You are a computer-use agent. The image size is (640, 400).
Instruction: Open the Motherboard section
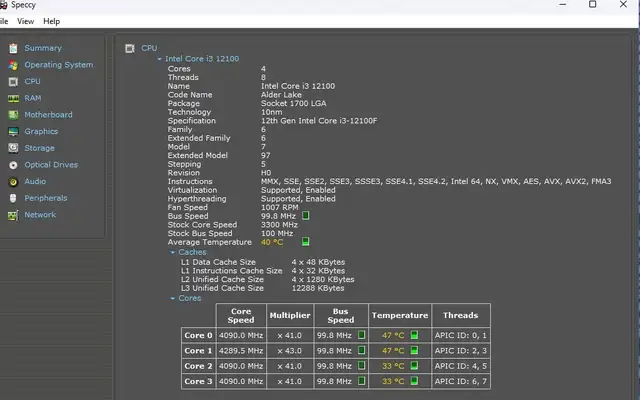point(48,115)
